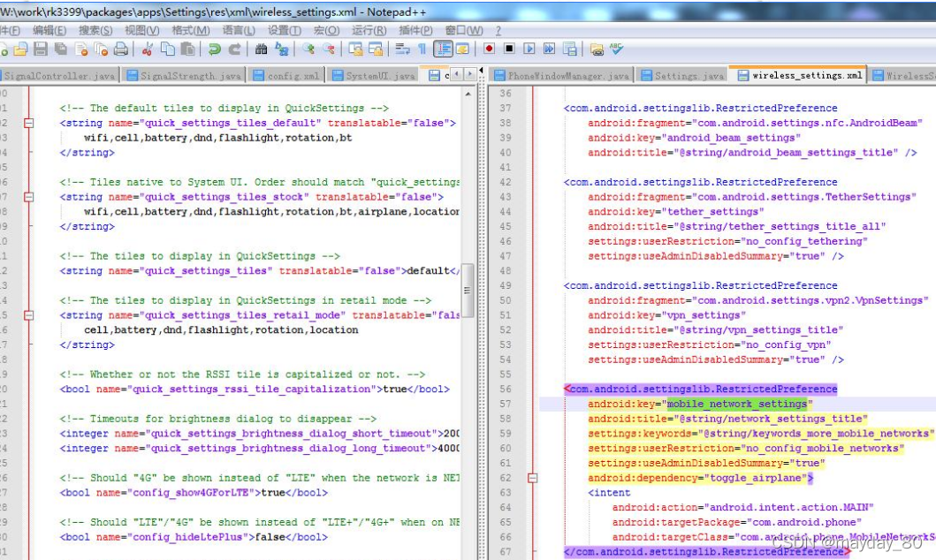This screenshot has width=936, height=560.
Task: Click the user-defined language icon
Action: (x=462, y=49)
